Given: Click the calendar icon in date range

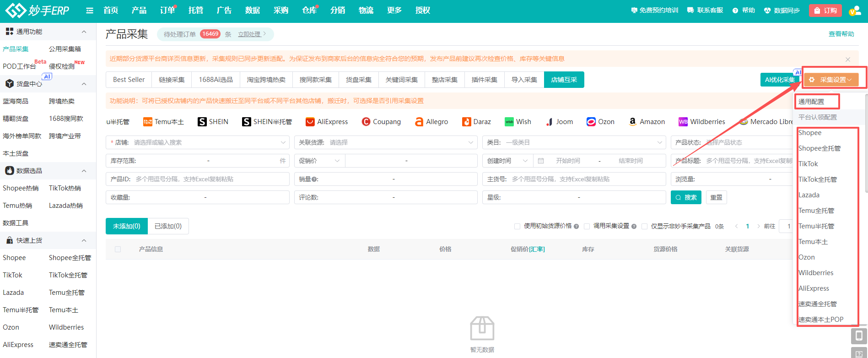Looking at the screenshot, I should tap(541, 161).
